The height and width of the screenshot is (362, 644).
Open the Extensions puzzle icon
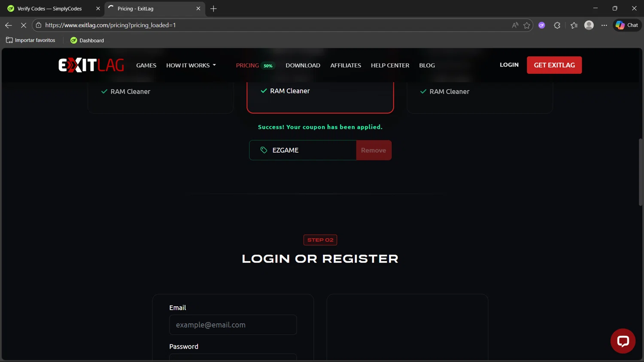click(x=557, y=25)
